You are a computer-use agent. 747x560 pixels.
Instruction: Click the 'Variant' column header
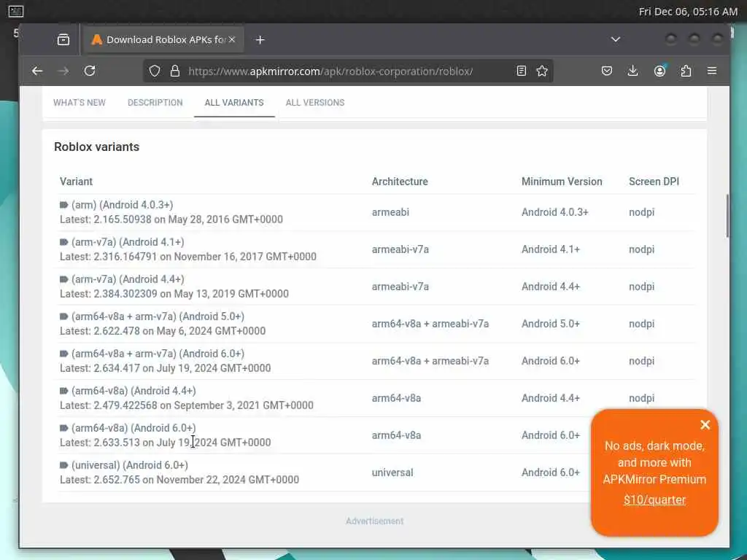[76, 182]
